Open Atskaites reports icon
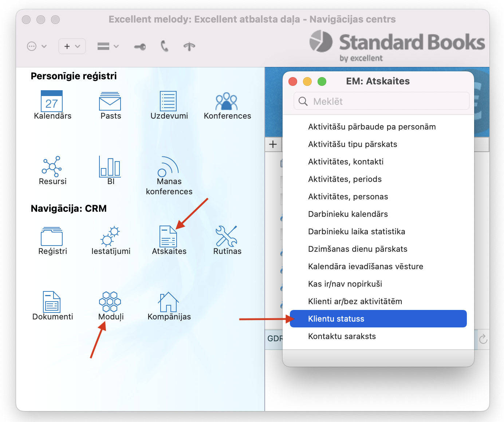 point(168,237)
